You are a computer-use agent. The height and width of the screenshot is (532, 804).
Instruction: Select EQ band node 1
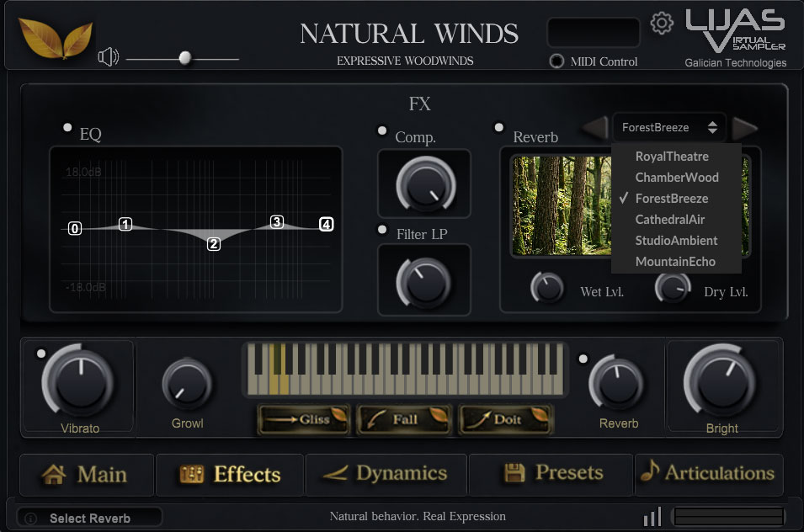[x=125, y=224]
